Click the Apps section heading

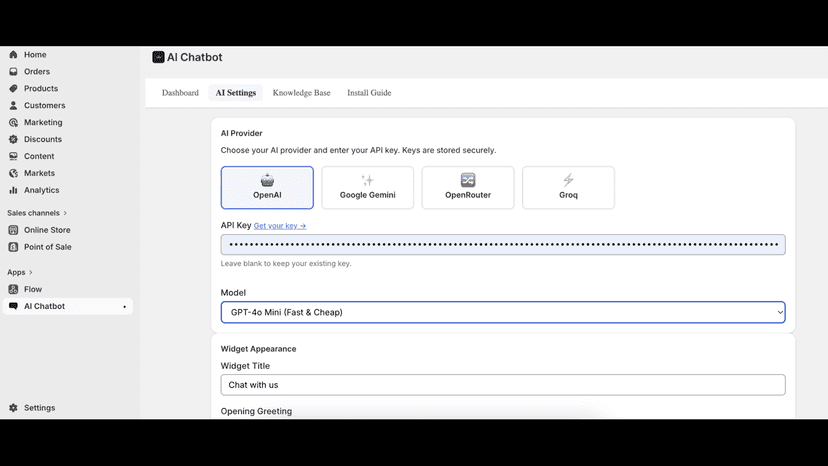point(16,272)
